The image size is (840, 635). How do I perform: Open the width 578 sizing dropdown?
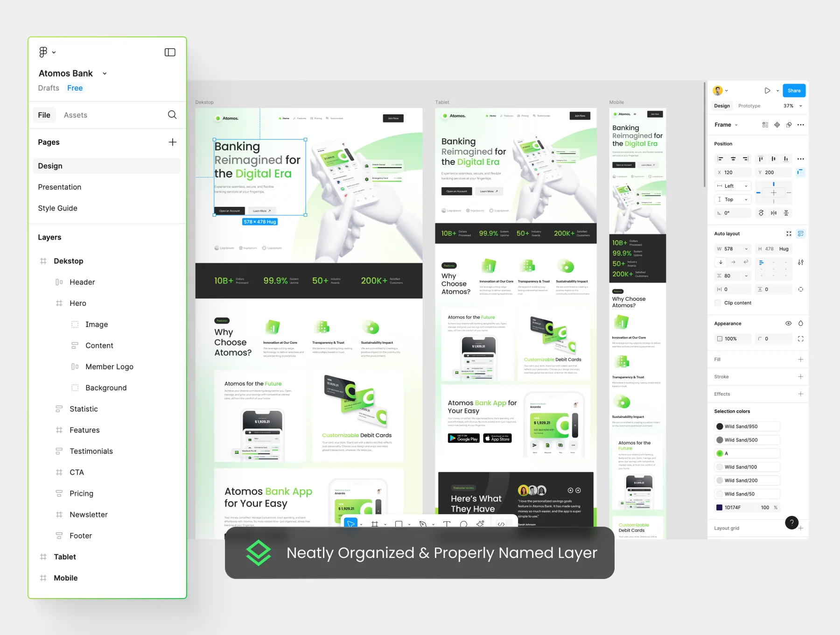pos(746,249)
